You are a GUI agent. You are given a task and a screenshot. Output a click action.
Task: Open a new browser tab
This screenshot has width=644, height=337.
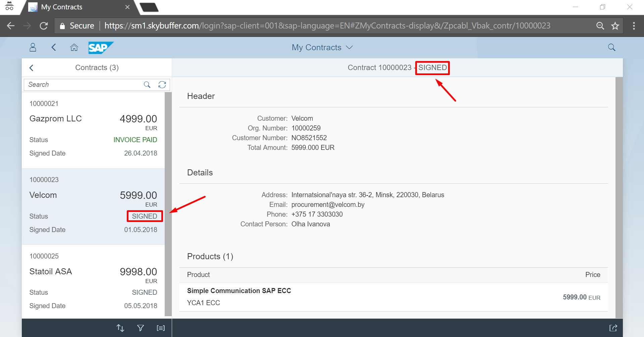(149, 7)
